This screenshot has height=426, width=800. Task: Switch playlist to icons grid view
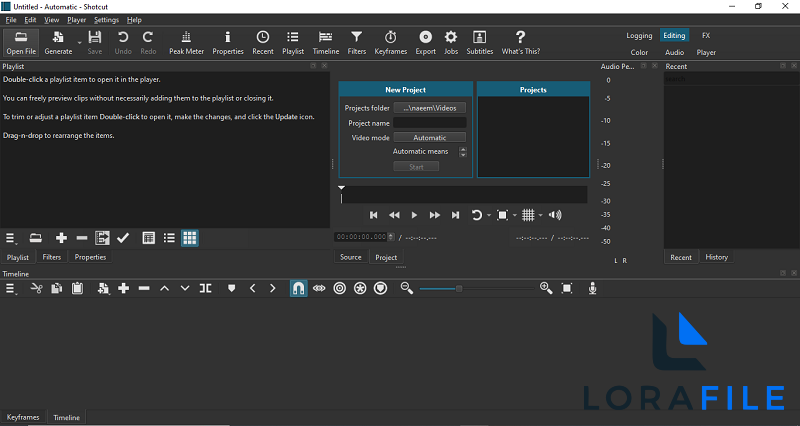(x=190, y=238)
